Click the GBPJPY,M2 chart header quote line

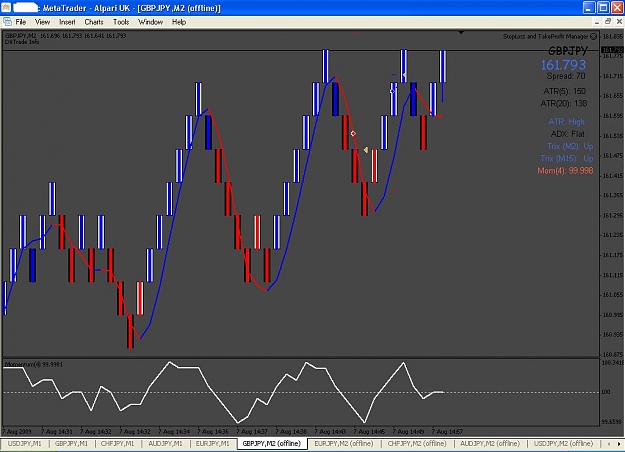(65, 35)
